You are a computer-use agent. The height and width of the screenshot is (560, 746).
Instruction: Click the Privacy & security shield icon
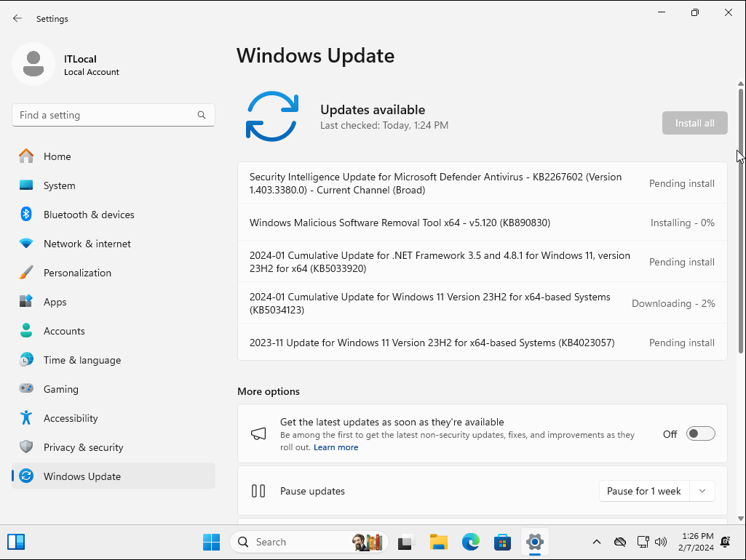pyautogui.click(x=26, y=447)
